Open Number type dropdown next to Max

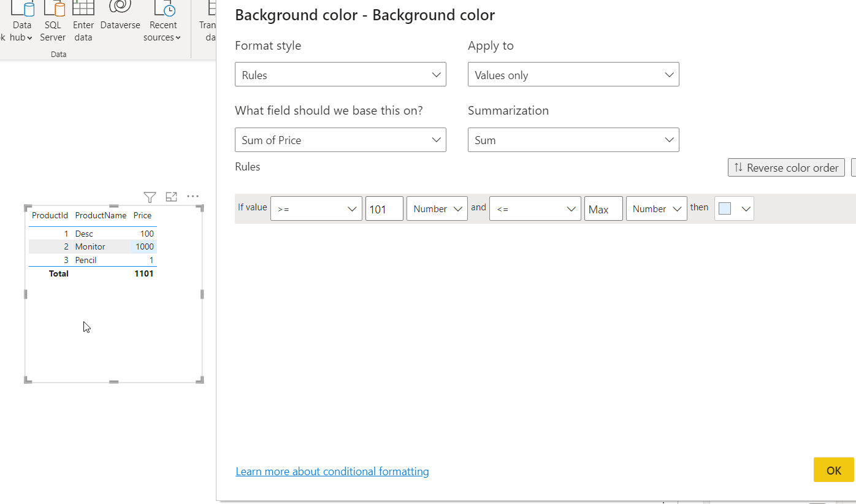[657, 208]
